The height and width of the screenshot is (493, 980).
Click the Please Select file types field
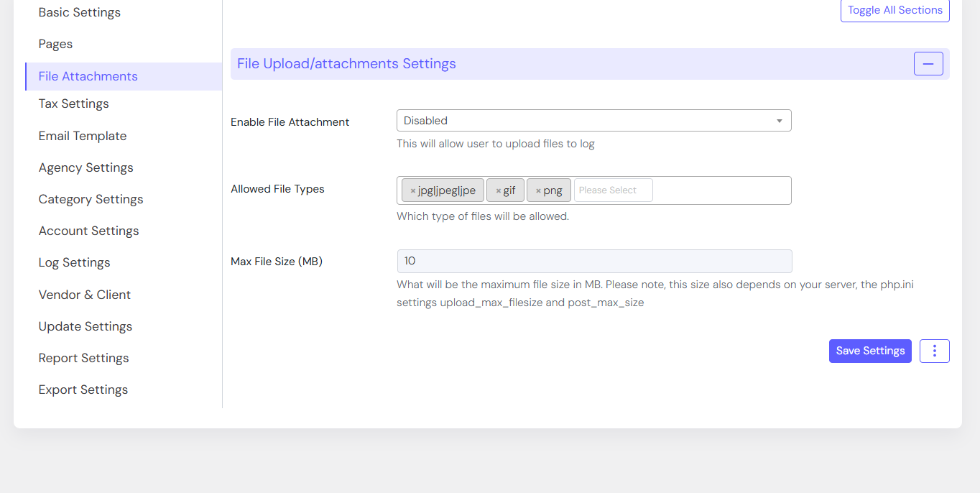click(x=613, y=190)
